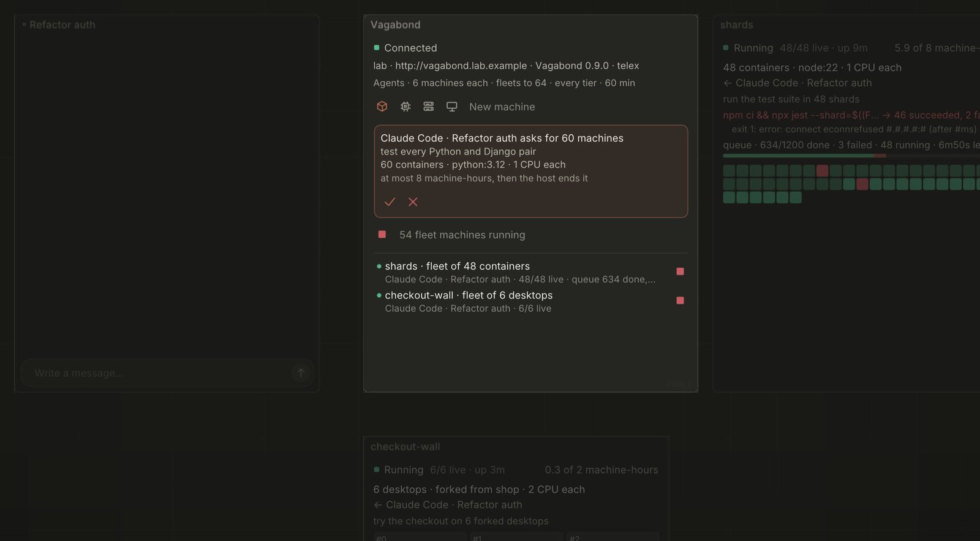The width and height of the screenshot is (980, 541).
Task: Click 'try the checkout on 6 forked desktops'
Action: pos(461,521)
